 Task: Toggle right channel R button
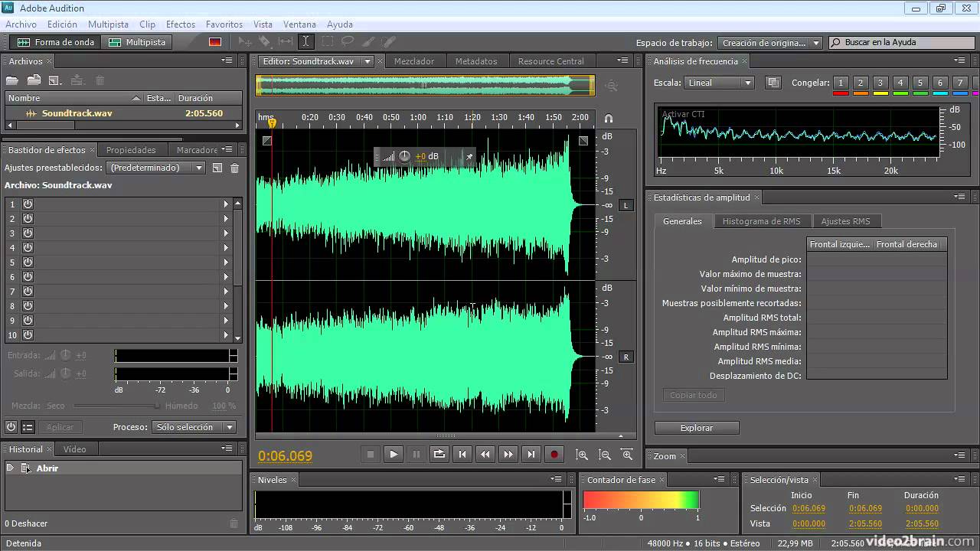click(x=626, y=357)
